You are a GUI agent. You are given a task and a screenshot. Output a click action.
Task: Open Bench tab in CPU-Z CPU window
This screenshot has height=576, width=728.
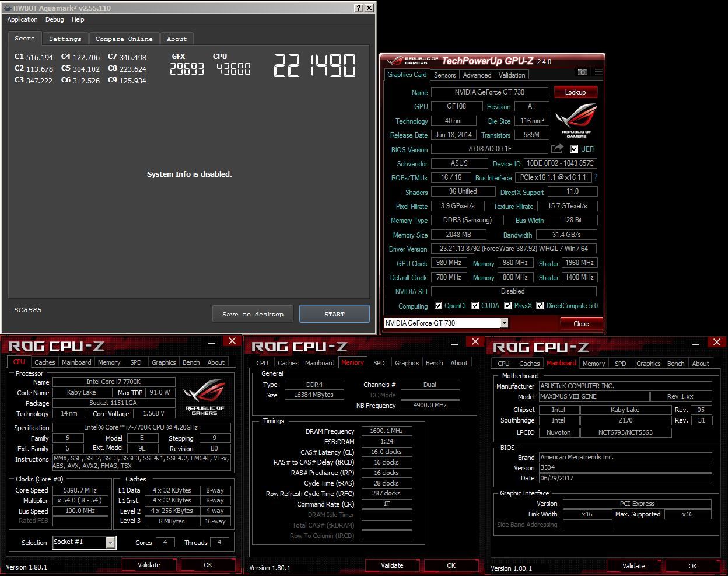(191, 362)
